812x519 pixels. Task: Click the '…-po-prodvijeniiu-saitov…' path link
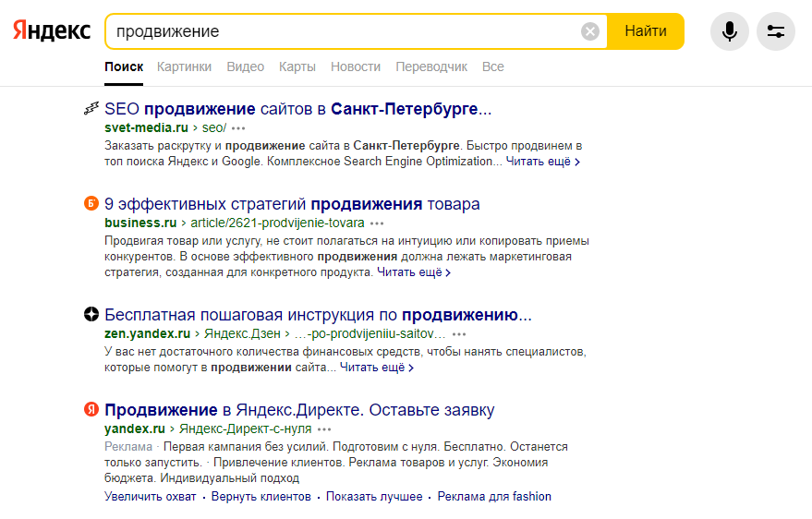pyautogui.click(x=370, y=333)
